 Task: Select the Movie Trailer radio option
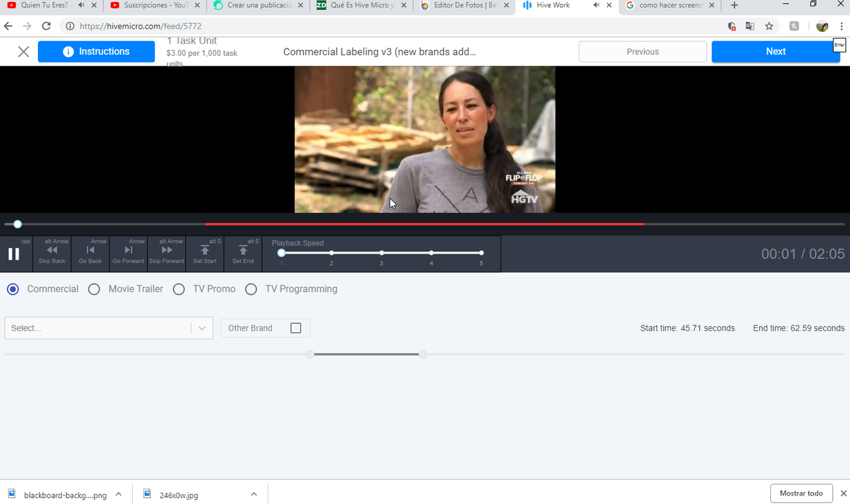tap(94, 289)
